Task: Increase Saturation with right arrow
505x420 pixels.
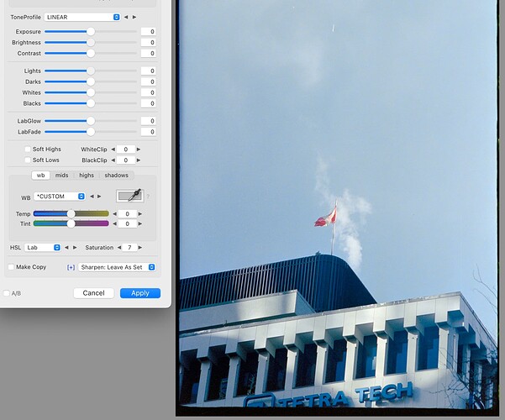Action: 140,247
